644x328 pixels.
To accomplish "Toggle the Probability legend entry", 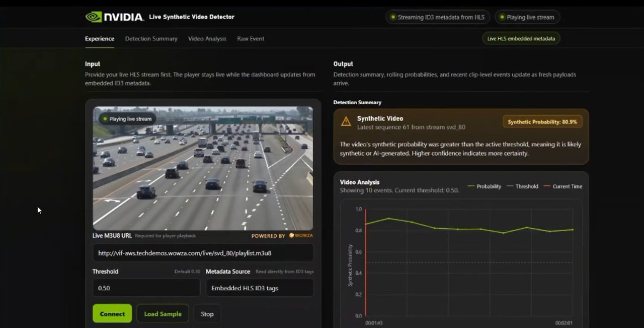I will [x=485, y=186].
